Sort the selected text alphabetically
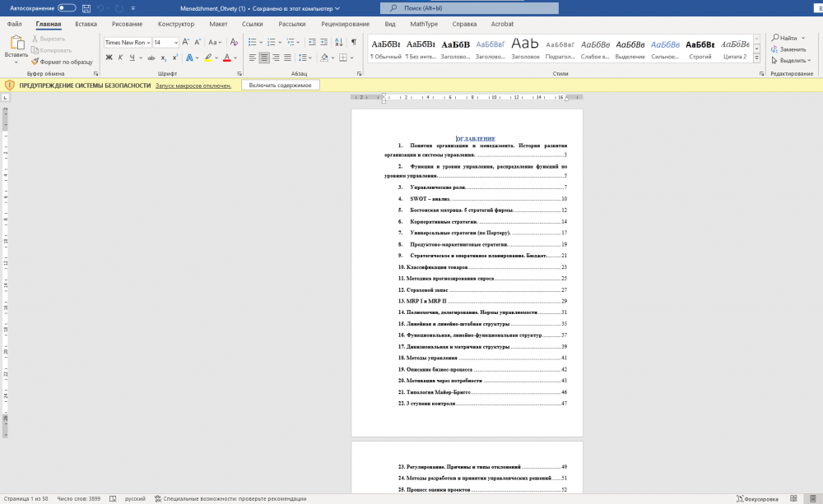Image resolution: width=823 pixels, height=504 pixels. click(340, 42)
